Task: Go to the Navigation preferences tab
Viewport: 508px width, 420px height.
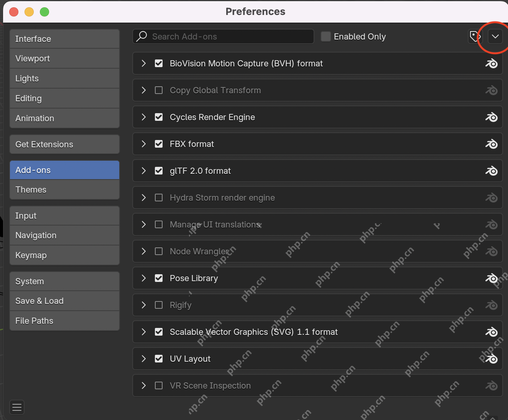Action: point(64,235)
